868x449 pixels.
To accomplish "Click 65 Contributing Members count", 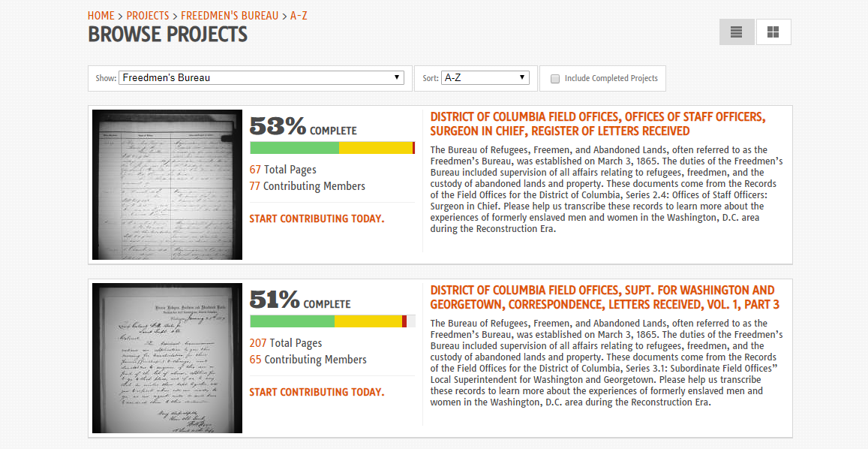I will click(x=308, y=360).
